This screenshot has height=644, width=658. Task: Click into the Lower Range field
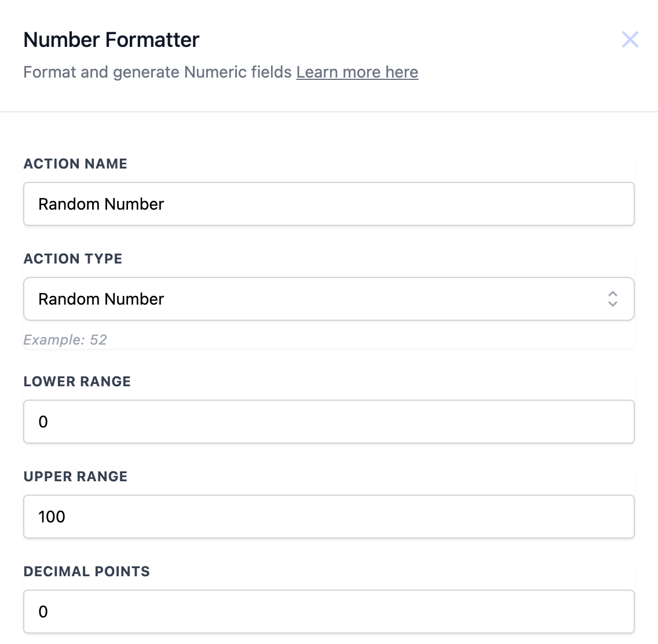tap(328, 422)
